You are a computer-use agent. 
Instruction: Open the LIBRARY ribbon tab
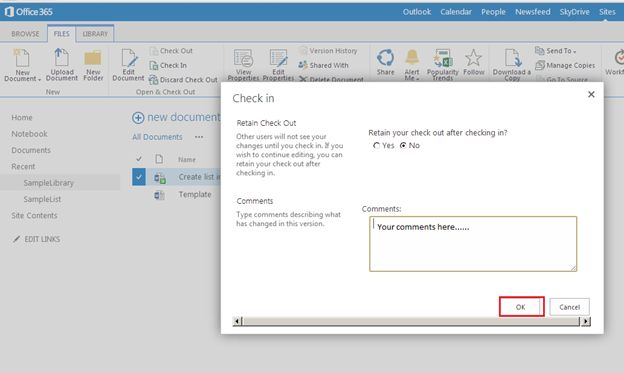(x=95, y=34)
